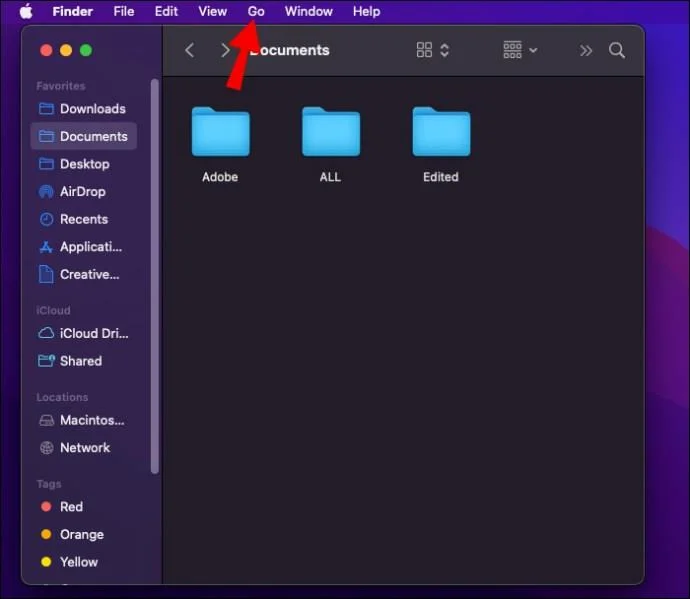Open the view style up-down selector
Screen dimensions: 690x599
tap(444, 50)
